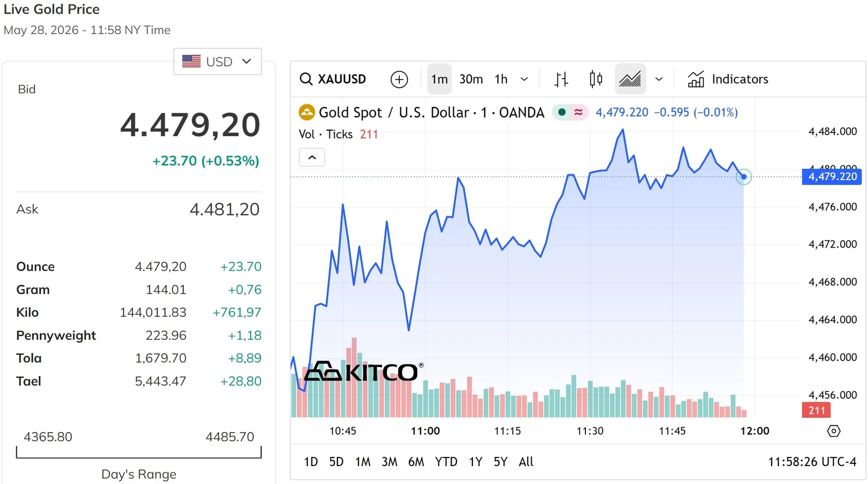The height and width of the screenshot is (484, 868).
Task: Add a symbol to compare with the plus icon
Action: (x=399, y=79)
